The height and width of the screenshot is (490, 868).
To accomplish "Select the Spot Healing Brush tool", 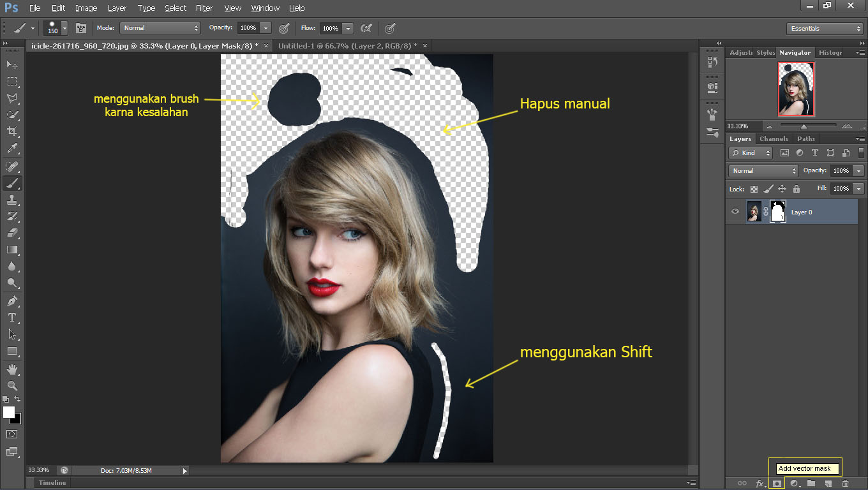I will (12, 167).
